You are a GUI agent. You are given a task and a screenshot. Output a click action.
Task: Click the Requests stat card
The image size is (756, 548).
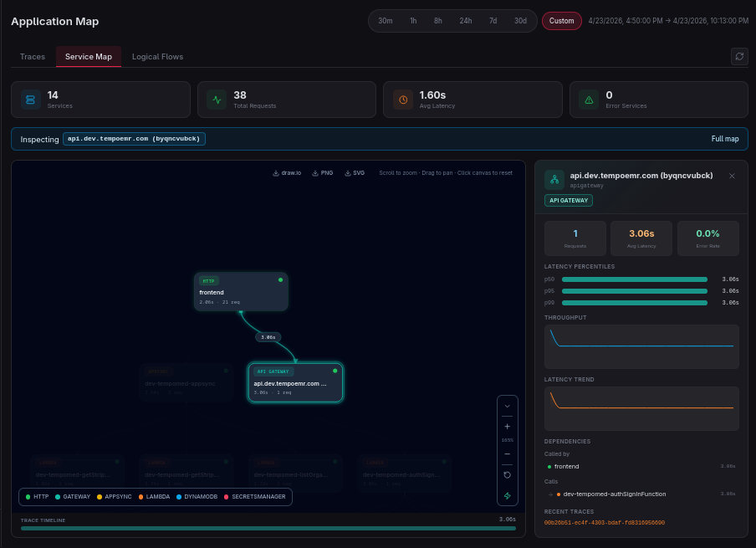coord(575,238)
